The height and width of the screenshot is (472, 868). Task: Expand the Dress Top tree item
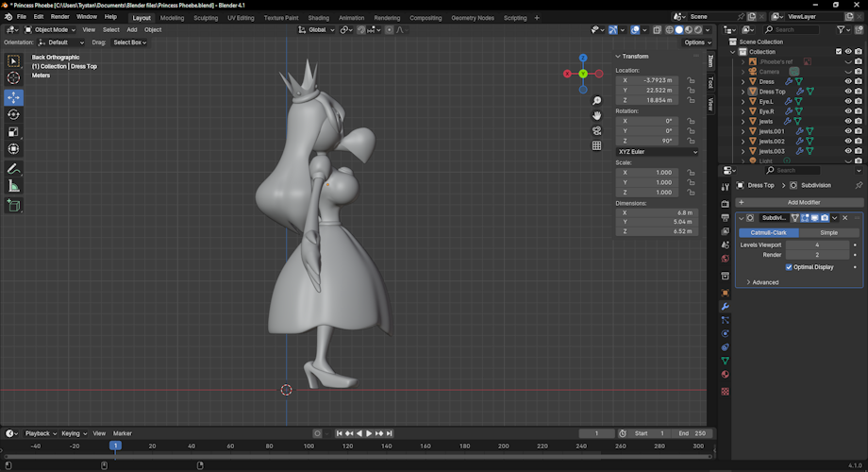pos(743,92)
